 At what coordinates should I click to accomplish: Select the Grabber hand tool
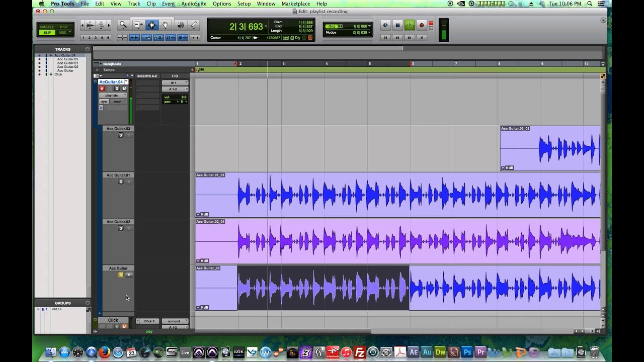pyautogui.click(x=165, y=25)
